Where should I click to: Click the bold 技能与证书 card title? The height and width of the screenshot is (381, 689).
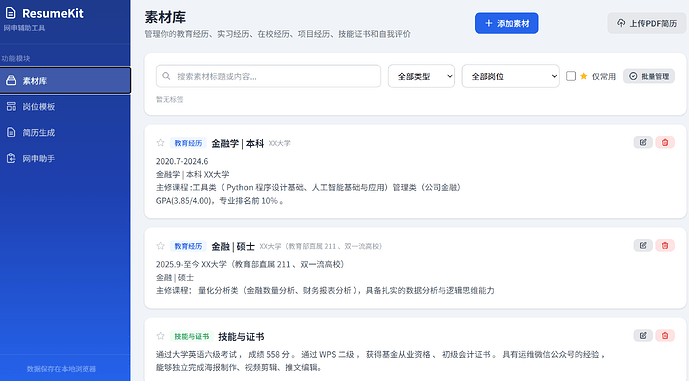coord(241,337)
